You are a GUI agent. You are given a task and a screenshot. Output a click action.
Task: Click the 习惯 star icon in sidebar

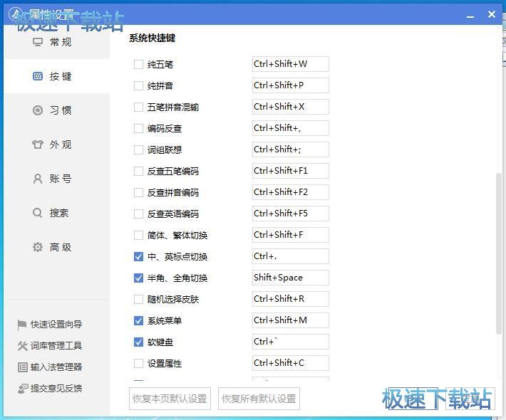[x=38, y=110]
